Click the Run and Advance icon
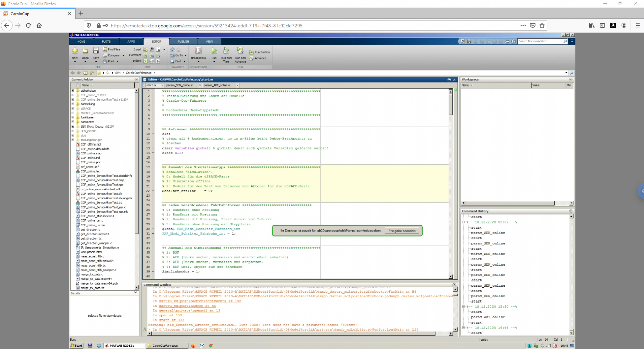The image size is (644, 349). coord(240,51)
